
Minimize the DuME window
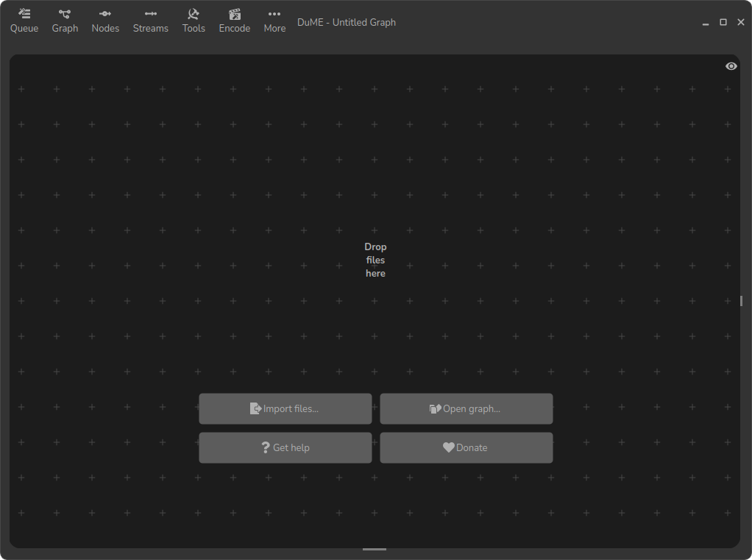pos(706,23)
